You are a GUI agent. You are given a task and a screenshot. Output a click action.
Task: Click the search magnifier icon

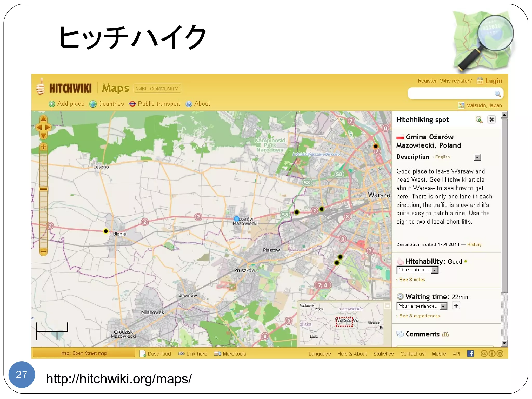pos(498,94)
